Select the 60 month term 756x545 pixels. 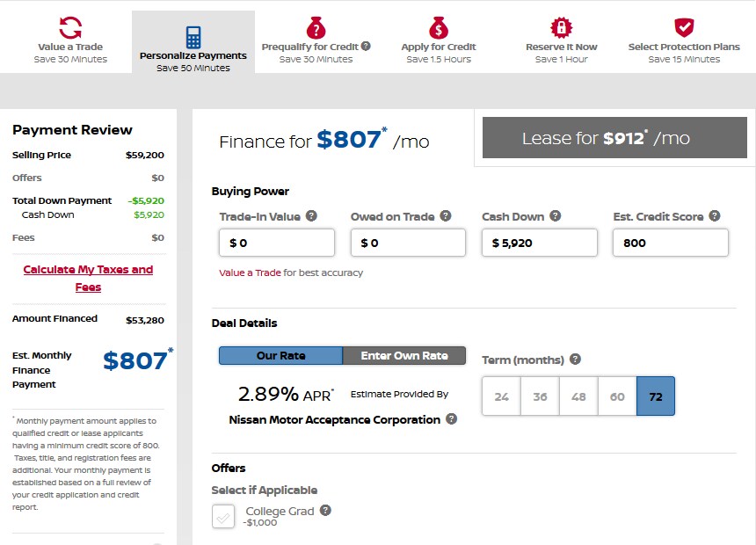coord(617,396)
